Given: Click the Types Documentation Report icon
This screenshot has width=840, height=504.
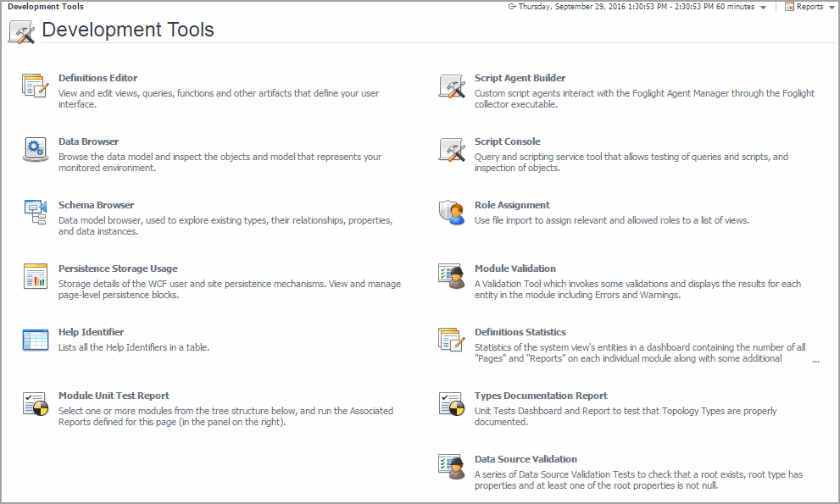Looking at the screenshot, I should coord(452,403).
